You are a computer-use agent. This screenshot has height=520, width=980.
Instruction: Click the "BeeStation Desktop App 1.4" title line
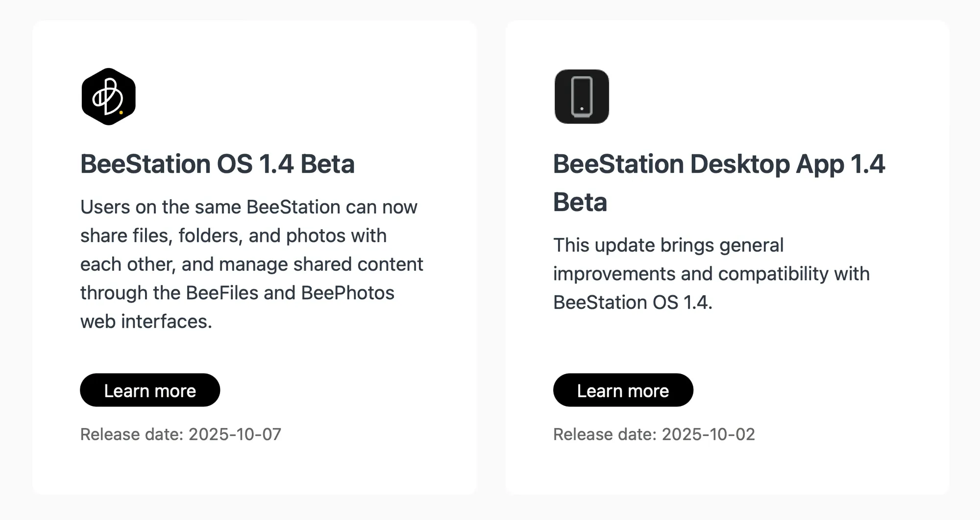(719, 164)
